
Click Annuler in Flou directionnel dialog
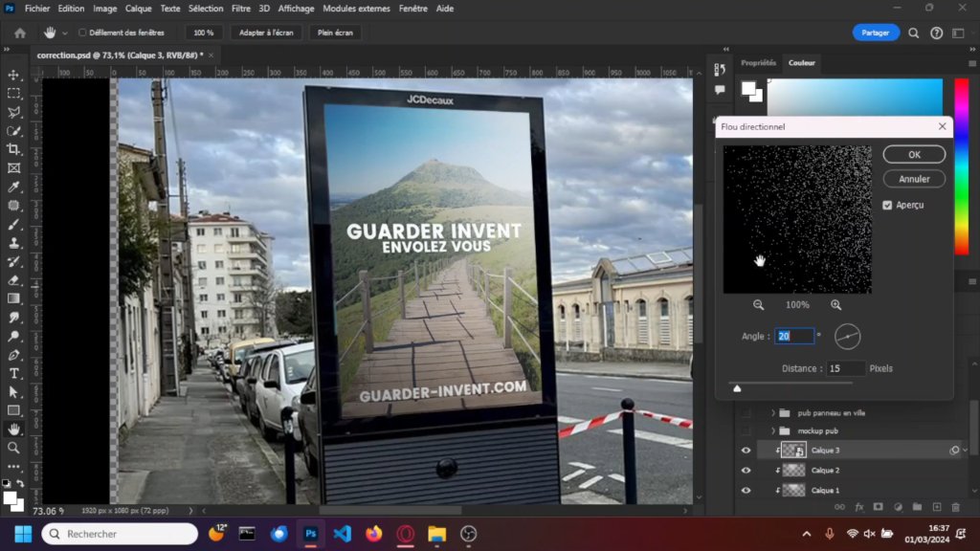914,179
